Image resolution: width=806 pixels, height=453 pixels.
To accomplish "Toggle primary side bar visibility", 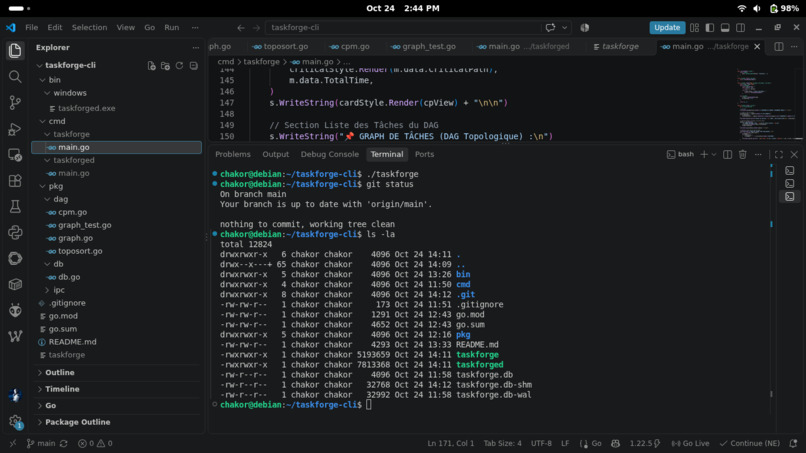I will coord(710,28).
